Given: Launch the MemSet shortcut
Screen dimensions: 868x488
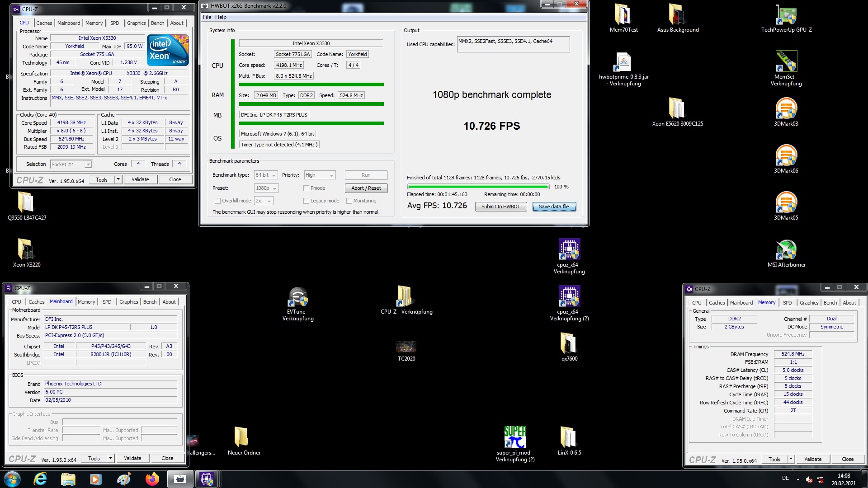Looking at the screenshot, I should 786,69.
